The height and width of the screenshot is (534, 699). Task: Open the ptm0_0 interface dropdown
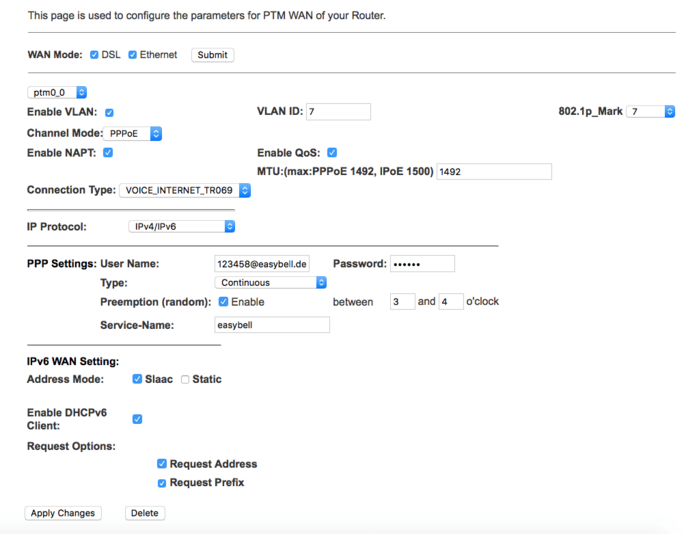click(x=57, y=92)
